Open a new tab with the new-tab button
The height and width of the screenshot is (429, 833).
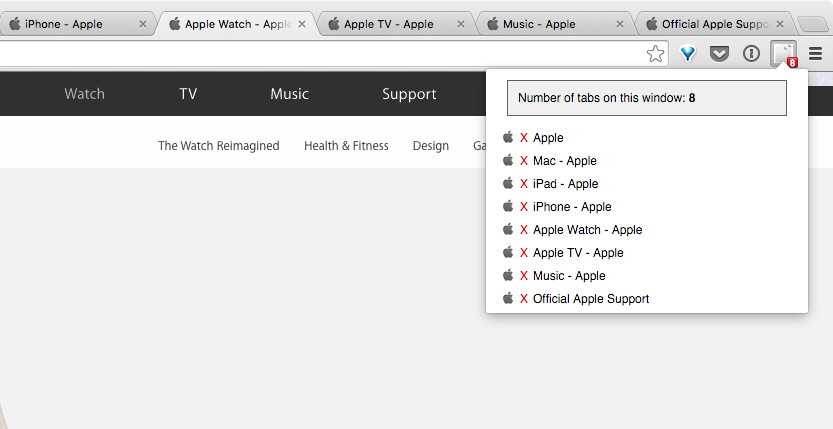pos(812,24)
